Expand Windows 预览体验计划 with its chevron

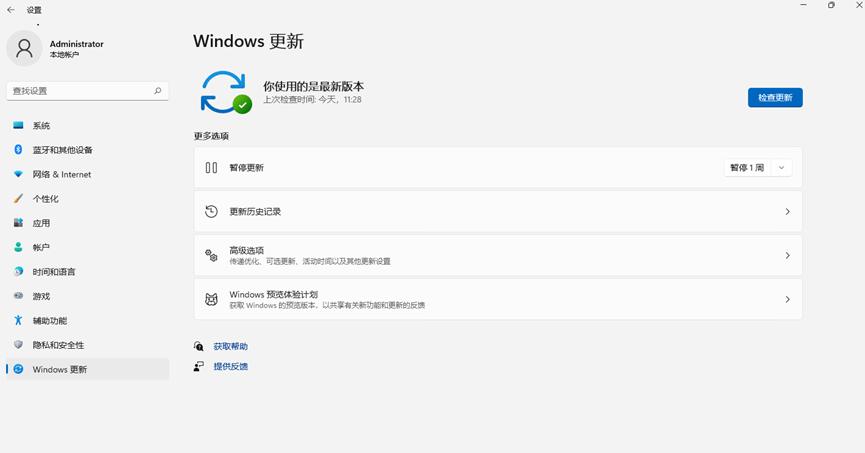coord(787,299)
